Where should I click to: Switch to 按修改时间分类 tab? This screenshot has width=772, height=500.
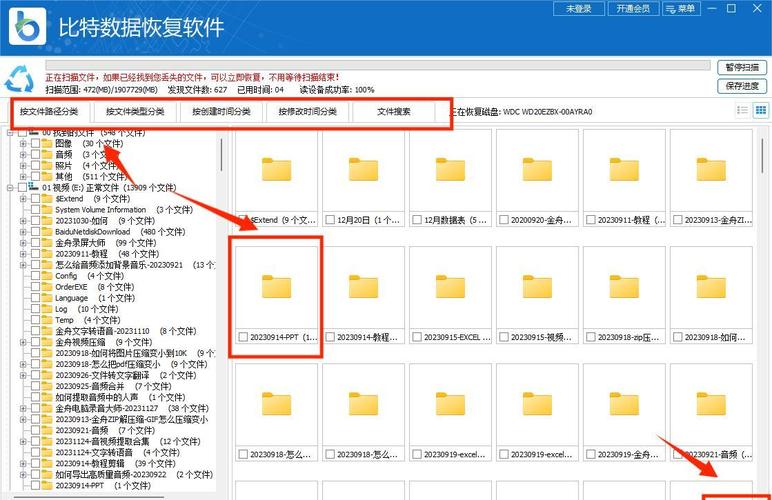click(308, 112)
